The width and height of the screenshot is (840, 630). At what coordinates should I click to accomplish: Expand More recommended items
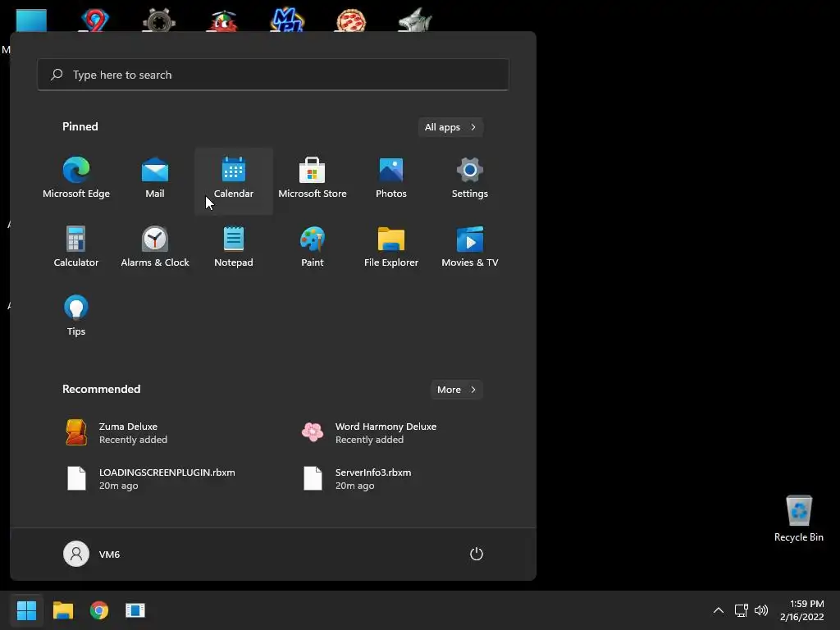tap(456, 390)
